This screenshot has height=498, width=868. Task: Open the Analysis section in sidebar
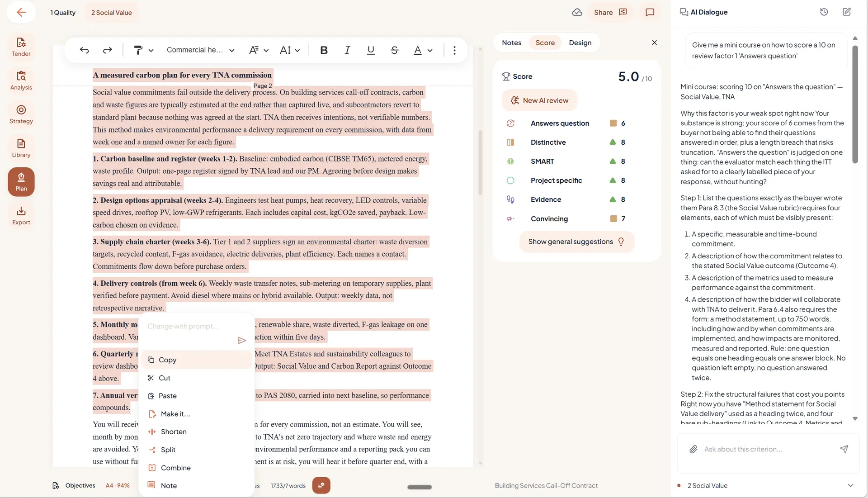[21, 81]
